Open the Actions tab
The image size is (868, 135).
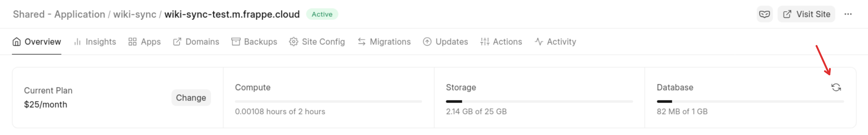tap(501, 42)
